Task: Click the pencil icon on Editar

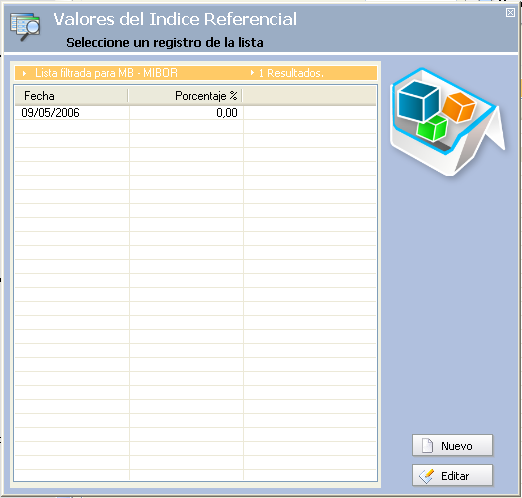Action: coord(427,476)
